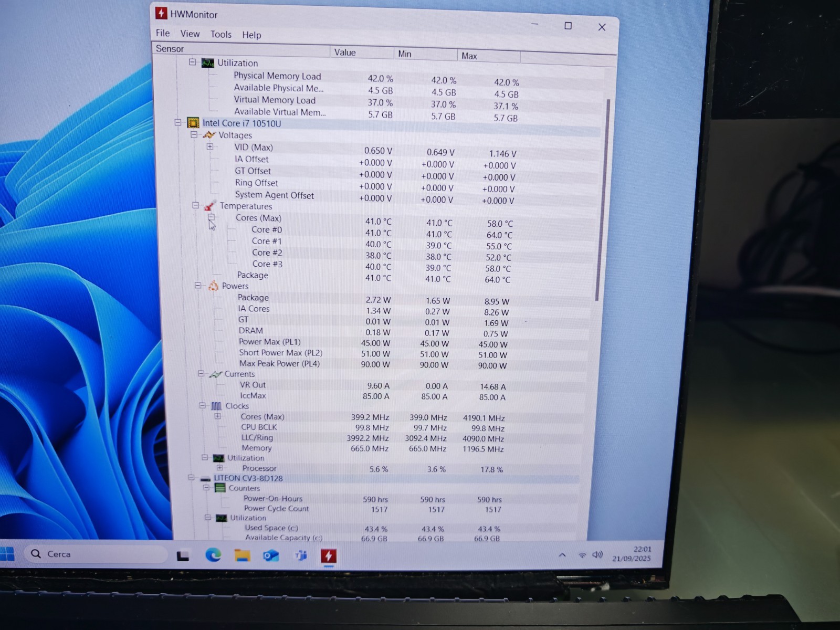Click the Powers flame icon

[x=213, y=286]
